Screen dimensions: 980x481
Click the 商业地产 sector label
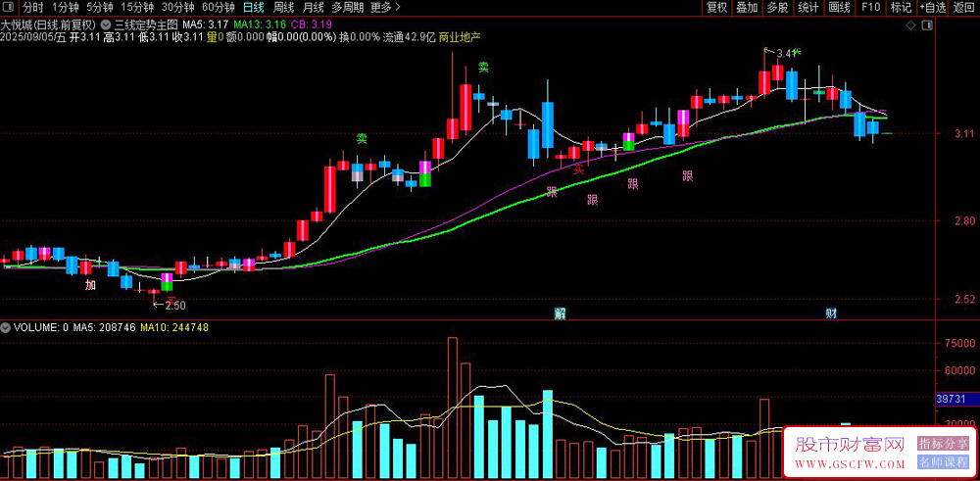point(460,37)
